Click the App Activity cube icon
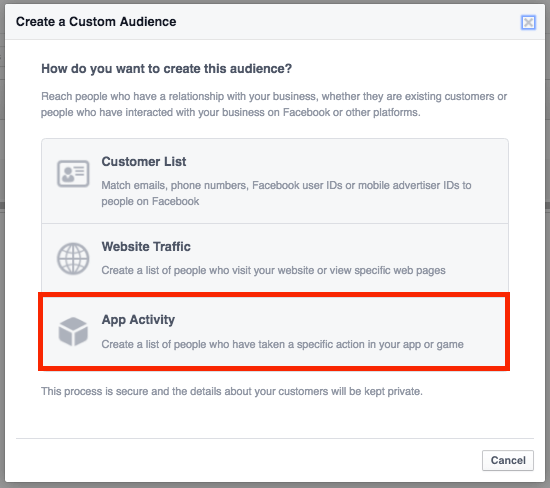 [73, 331]
